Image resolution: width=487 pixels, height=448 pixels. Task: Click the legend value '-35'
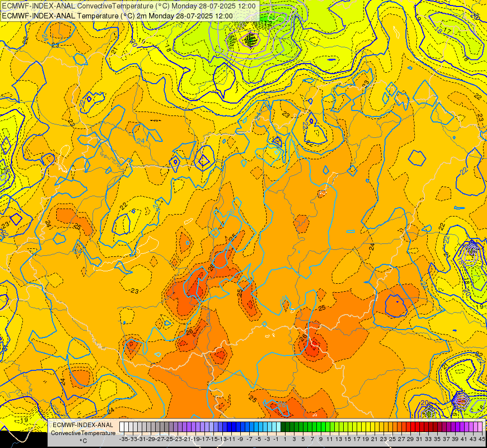click(x=123, y=439)
